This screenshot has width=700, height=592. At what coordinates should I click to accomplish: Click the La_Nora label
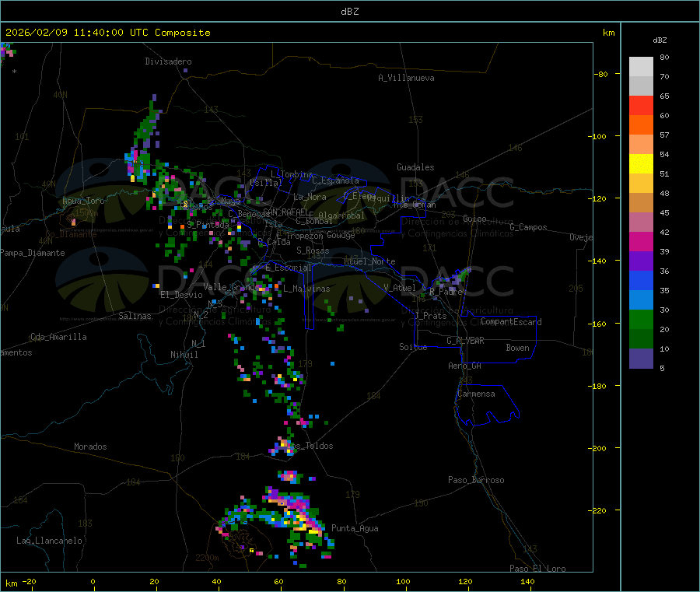coord(310,197)
